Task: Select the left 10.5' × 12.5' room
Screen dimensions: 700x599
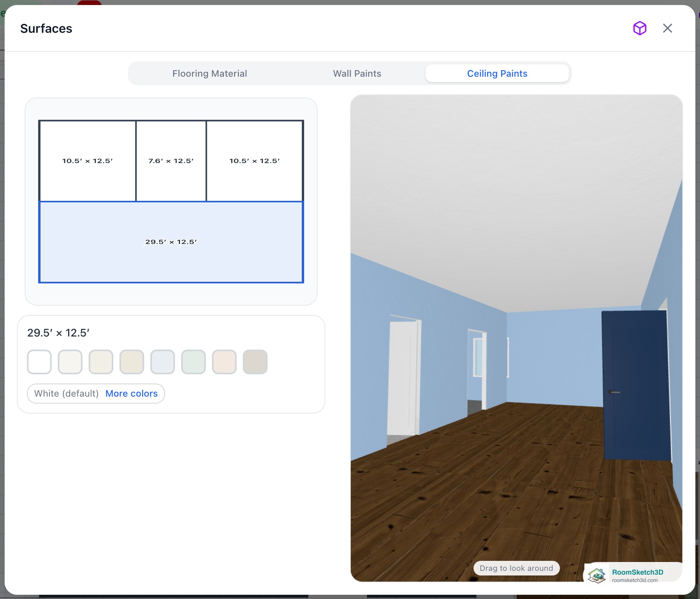Action: pos(87,161)
